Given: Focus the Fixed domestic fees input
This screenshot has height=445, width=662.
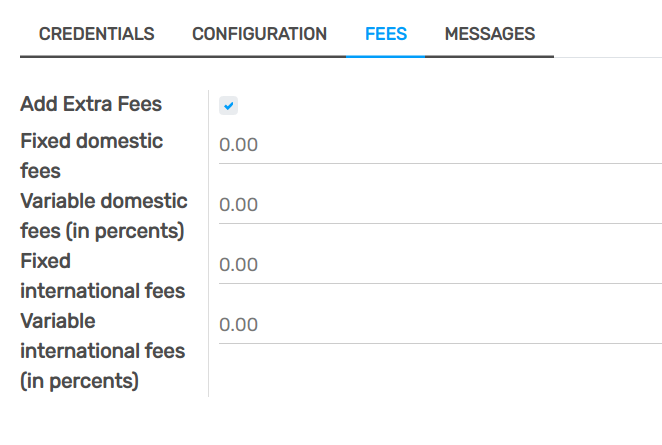Looking at the screenshot, I should (x=440, y=145).
